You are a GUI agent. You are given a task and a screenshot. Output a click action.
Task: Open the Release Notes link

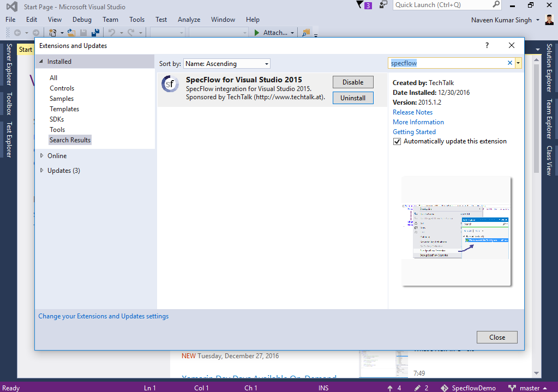412,112
